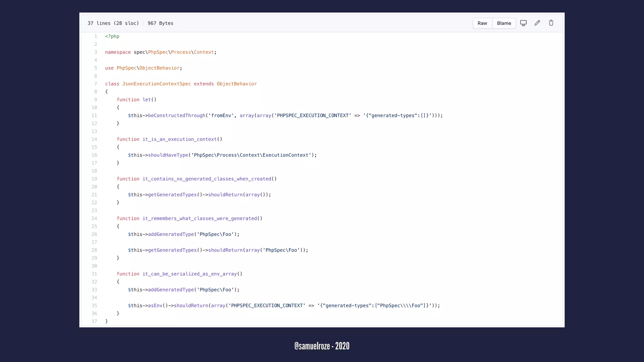644x362 pixels.
Task: Select line number 7
Action: tap(96, 84)
